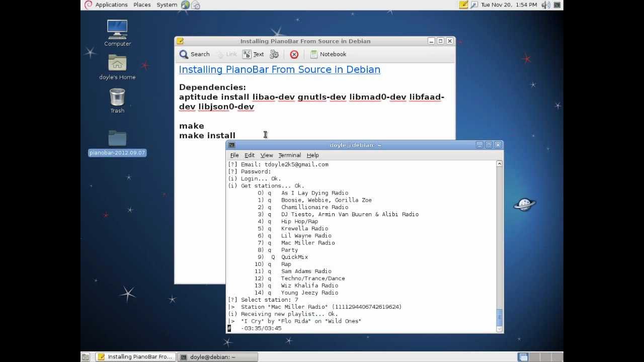644x362 pixels.
Task: Click the show desktop taskbar icon
Action: point(86,357)
